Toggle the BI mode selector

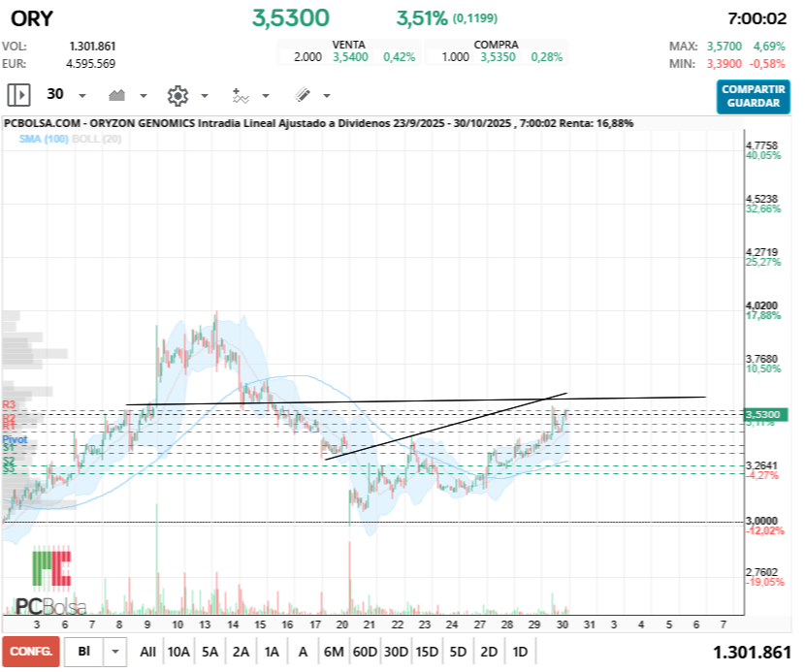point(84,652)
